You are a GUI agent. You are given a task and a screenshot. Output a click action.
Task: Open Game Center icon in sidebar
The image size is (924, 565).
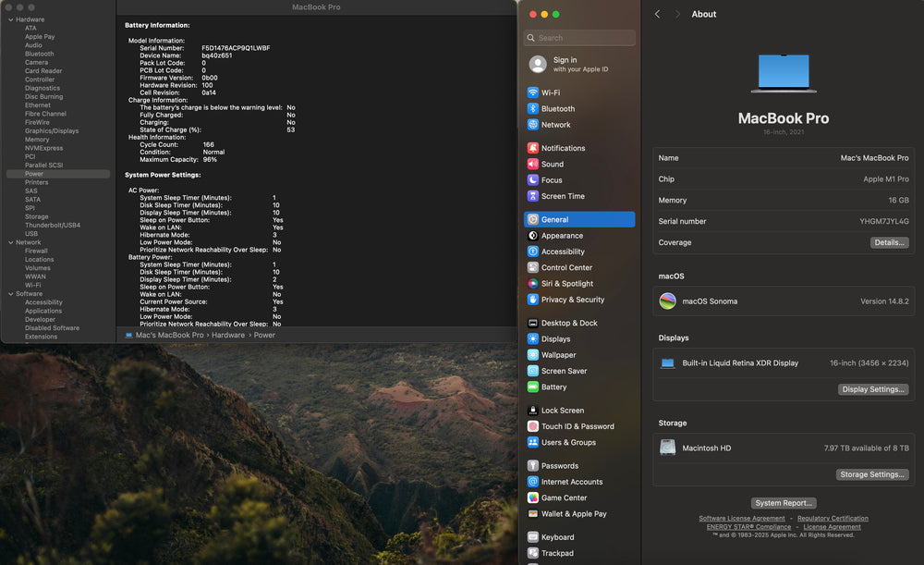pos(533,497)
